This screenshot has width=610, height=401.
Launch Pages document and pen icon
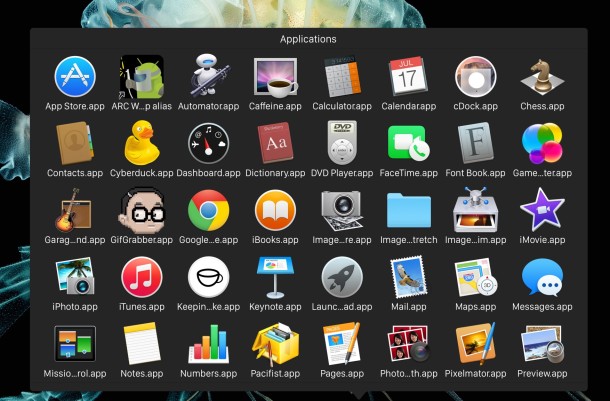[x=342, y=343]
